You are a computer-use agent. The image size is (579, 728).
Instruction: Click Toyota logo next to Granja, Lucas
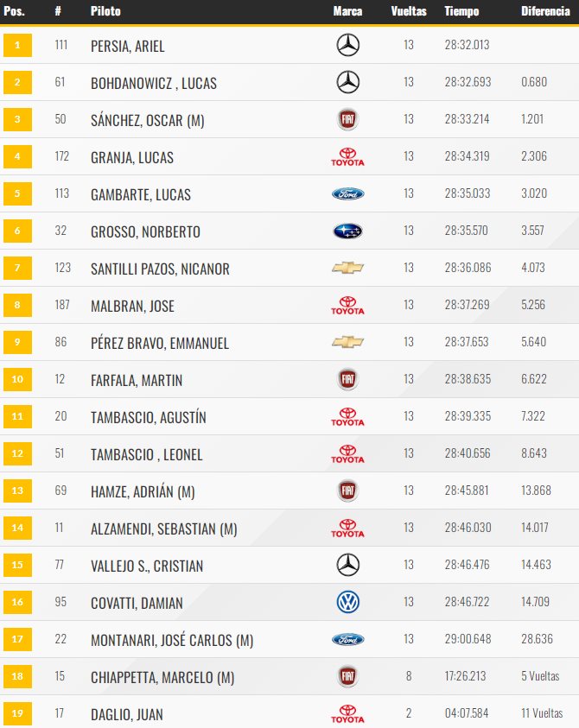tap(347, 157)
